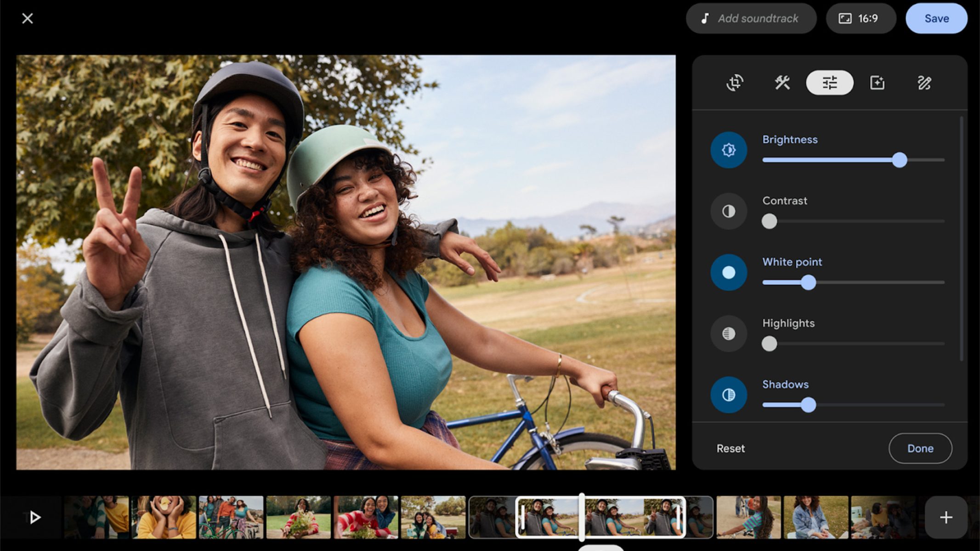Play the video timeline

coord(34,517)
